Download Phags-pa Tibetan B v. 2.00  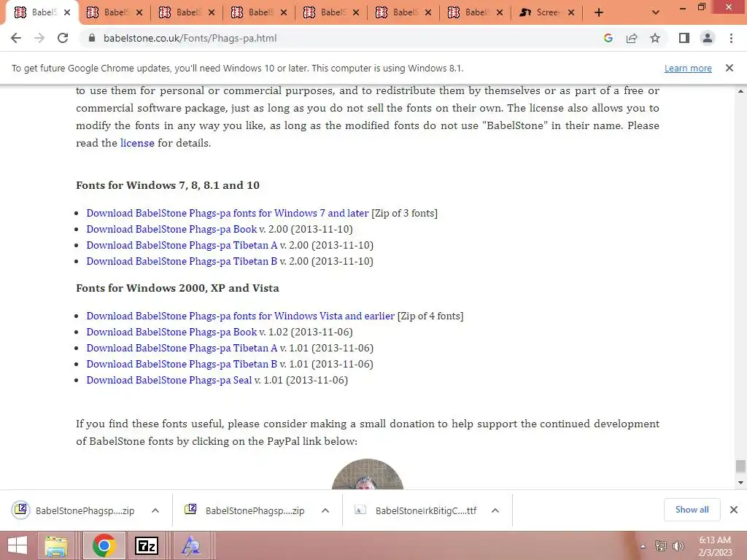tap(182, 261)
